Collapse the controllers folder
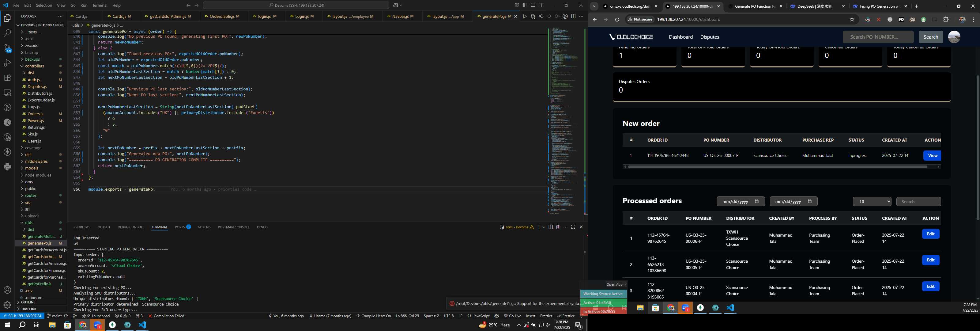This screenshot has width=980, height=331. click(34, 66)
